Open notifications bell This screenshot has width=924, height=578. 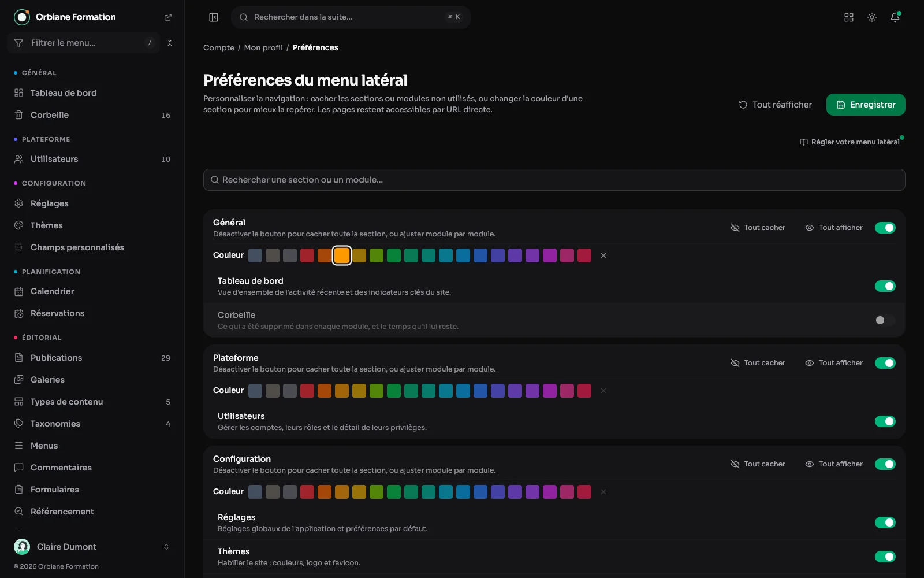tap(895, 17)
